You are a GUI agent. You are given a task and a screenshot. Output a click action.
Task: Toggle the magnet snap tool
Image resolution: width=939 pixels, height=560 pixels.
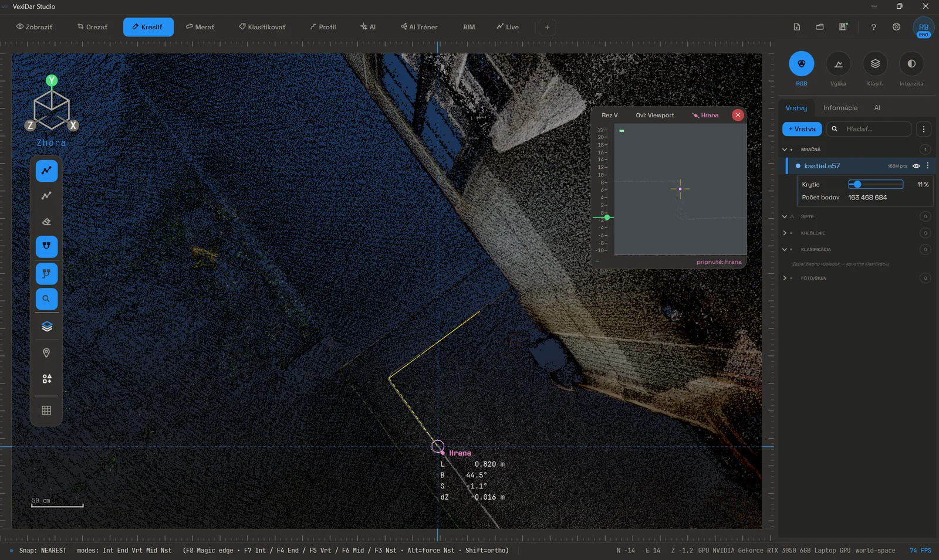[x=46, y=247]
